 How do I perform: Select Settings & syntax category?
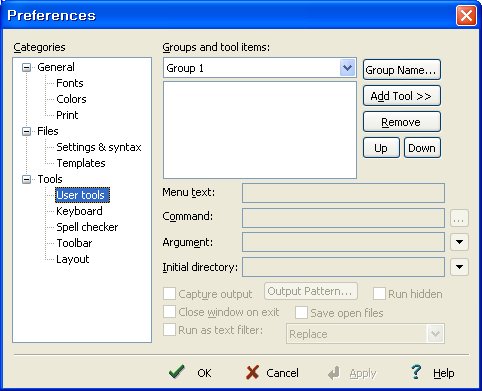pyautogui.click(x=99, y=147)
